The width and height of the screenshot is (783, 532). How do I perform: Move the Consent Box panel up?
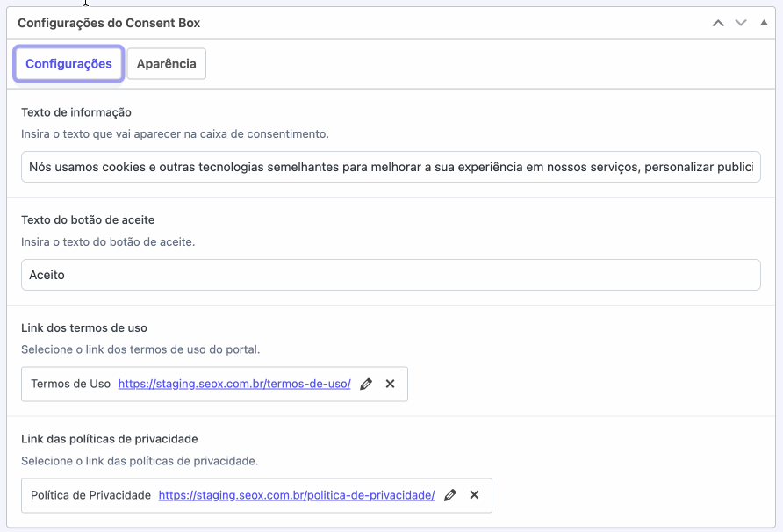(x=718, y=23)
